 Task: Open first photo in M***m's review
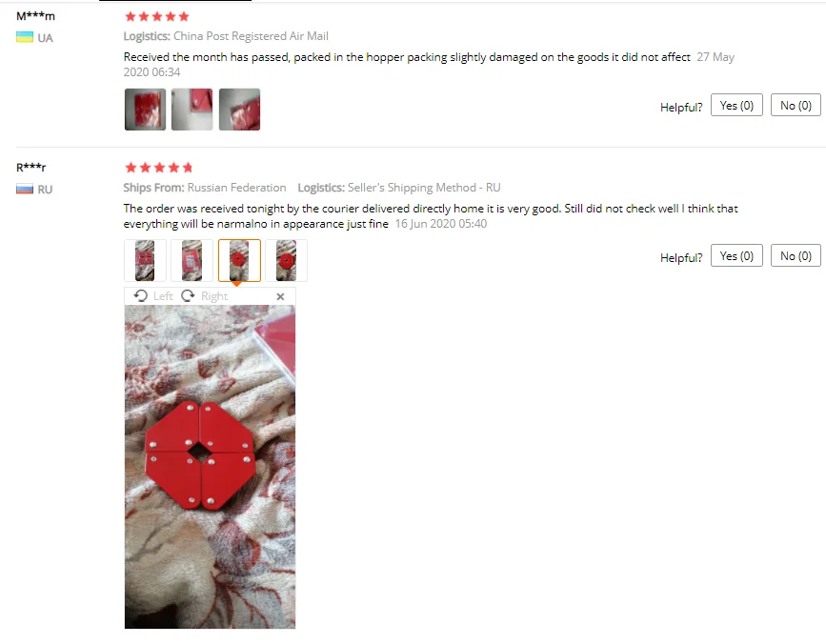click(145, 109)
